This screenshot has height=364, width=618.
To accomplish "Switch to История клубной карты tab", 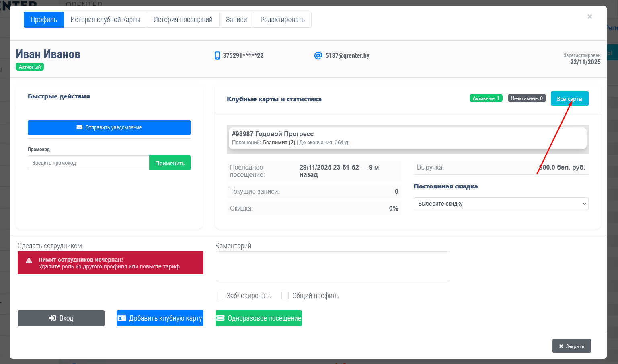I will 105,20.
